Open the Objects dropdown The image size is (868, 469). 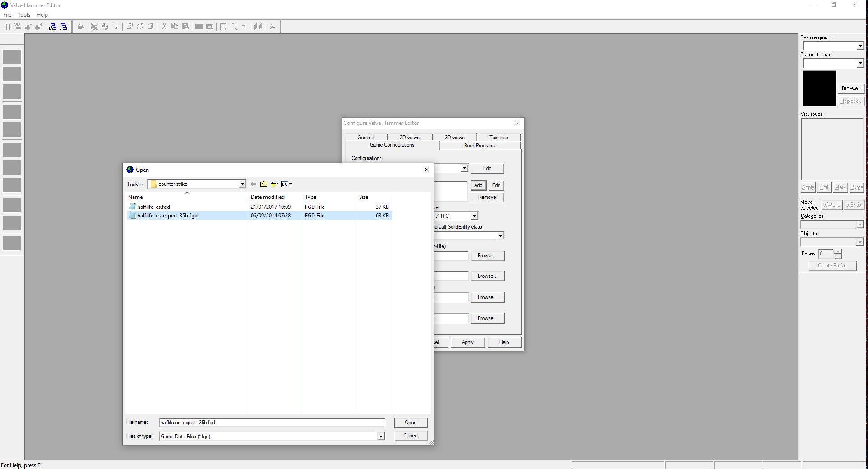point(860,242)
